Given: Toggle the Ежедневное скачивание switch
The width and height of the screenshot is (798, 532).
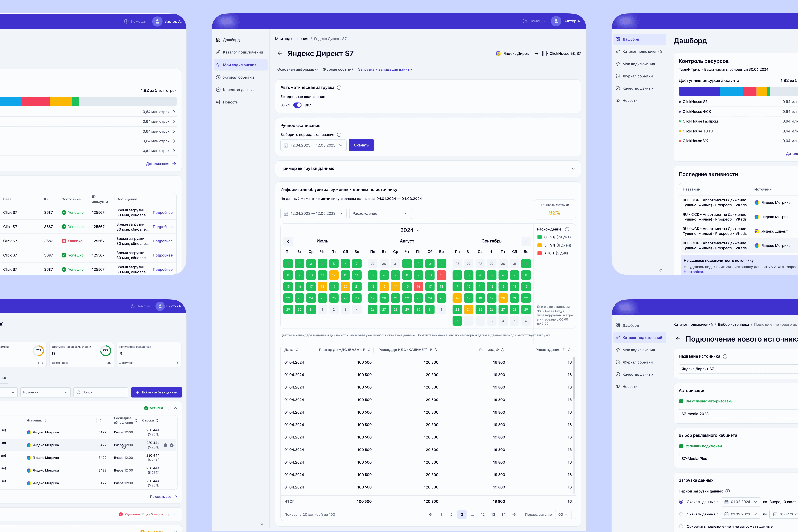Looking at the screenshot, I should coord(297,105).
